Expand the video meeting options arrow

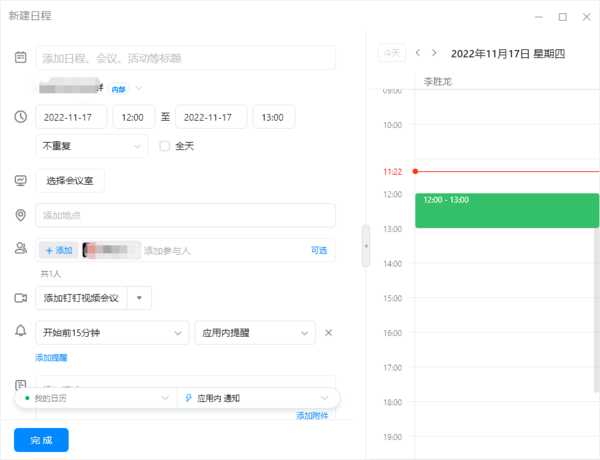140,298
